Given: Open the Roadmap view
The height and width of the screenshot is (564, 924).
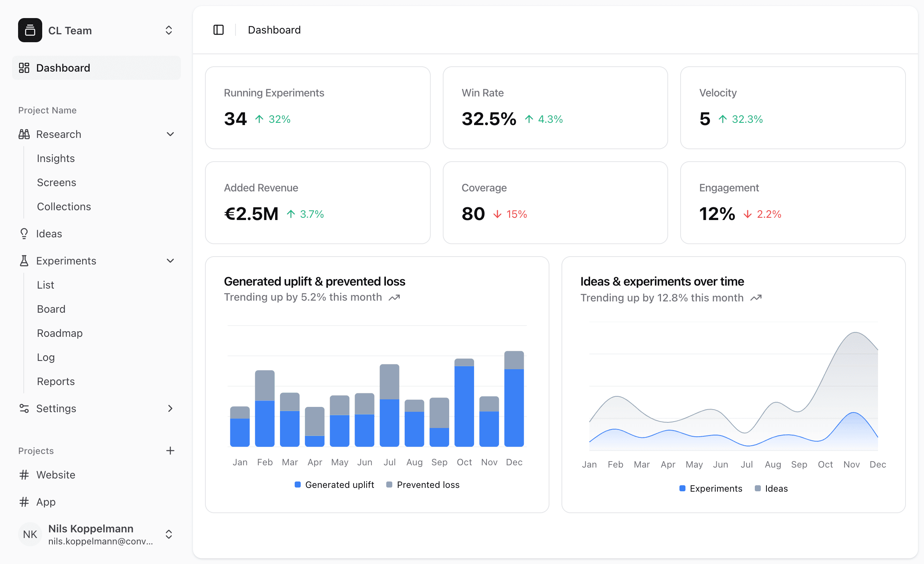Looking at the screenshot, I should click(60, 333).
